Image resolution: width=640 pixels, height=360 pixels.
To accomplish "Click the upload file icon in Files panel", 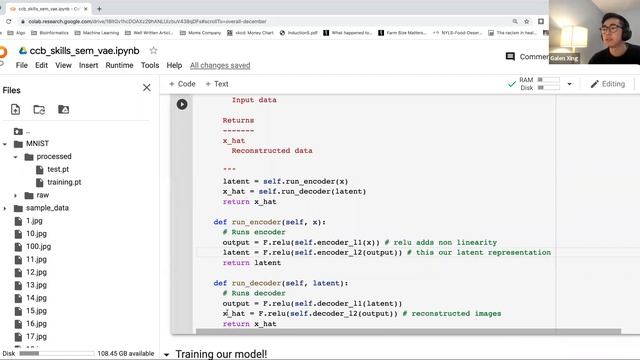I will (16, 109).
